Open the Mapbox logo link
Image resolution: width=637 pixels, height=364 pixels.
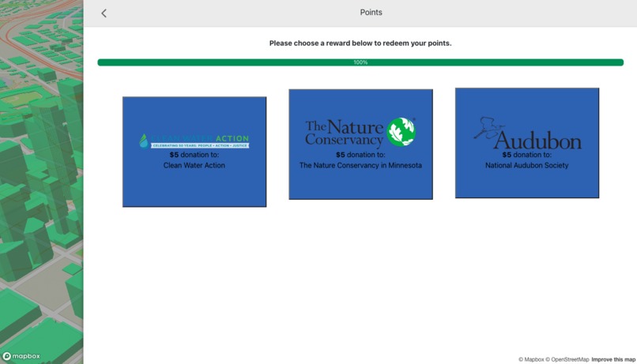coord(21,356)
